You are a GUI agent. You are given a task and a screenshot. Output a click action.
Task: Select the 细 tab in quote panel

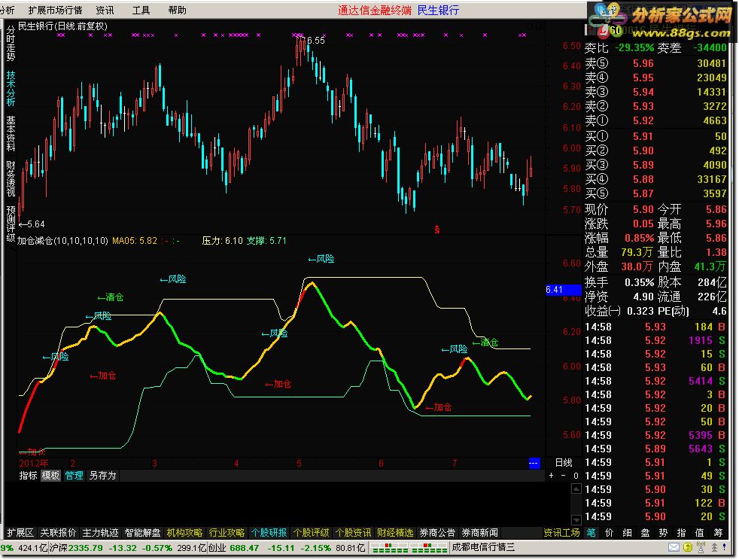pyautogui.click(x=628, y=533)
